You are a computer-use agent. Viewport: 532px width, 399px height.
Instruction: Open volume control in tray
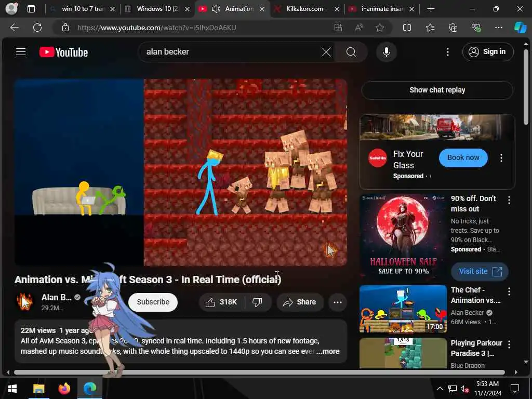click(x=464, y=389)
